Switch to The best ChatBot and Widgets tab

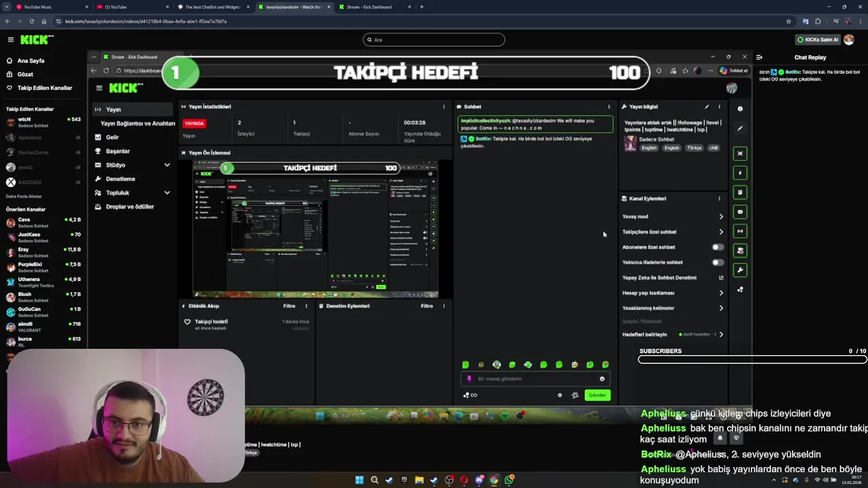click(212, 7)
